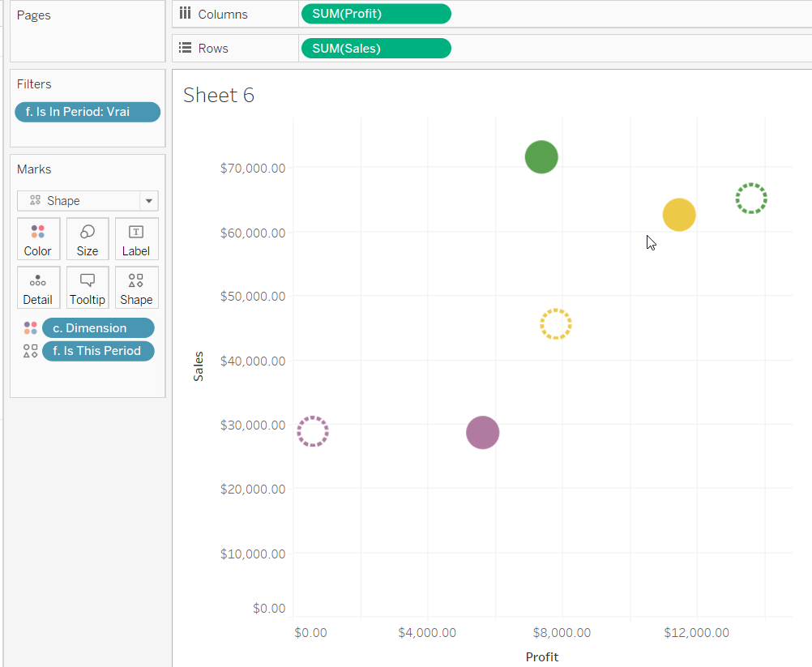Viewport: 812px width, 667px height.
Task: Click the Pages shelf header
Action: pos(33,15)
